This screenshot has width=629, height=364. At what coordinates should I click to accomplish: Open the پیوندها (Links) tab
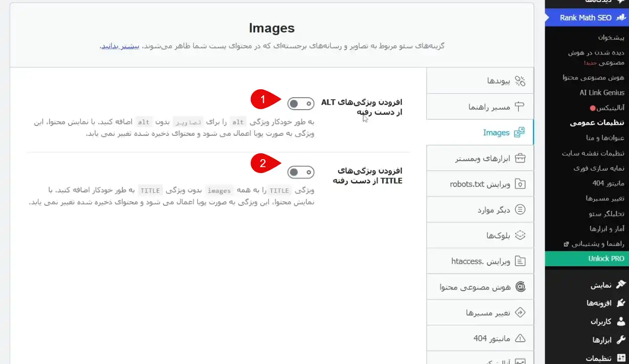480,81
